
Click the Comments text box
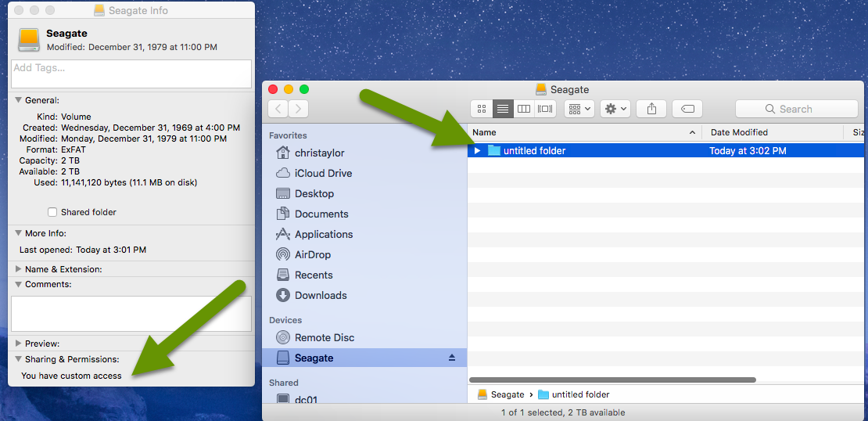[131, 314]
